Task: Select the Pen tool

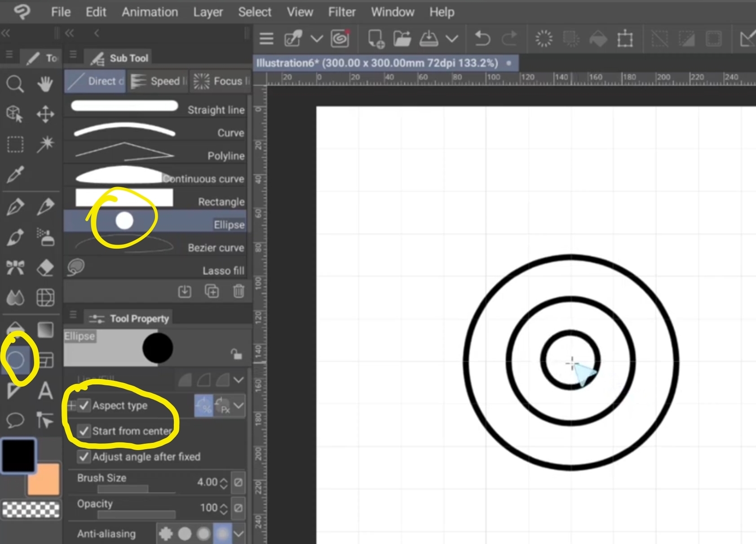Action: click(15, 207)
